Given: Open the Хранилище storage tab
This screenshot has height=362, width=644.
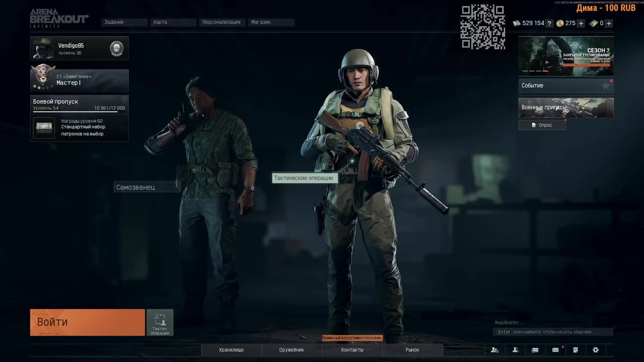Looking at the screenshot, I should (231, 350).
